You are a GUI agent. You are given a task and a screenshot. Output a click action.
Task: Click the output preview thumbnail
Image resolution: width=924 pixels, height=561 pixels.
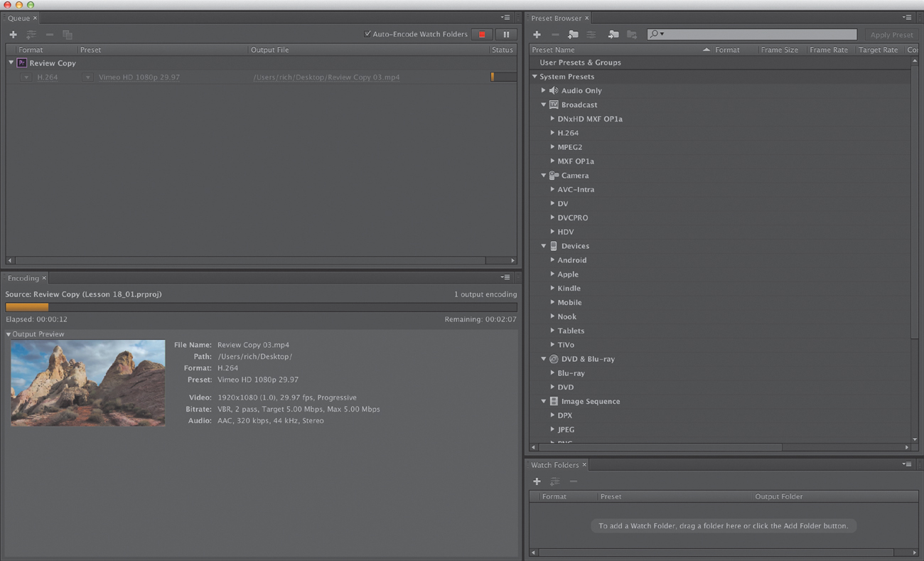coord(88,383)
